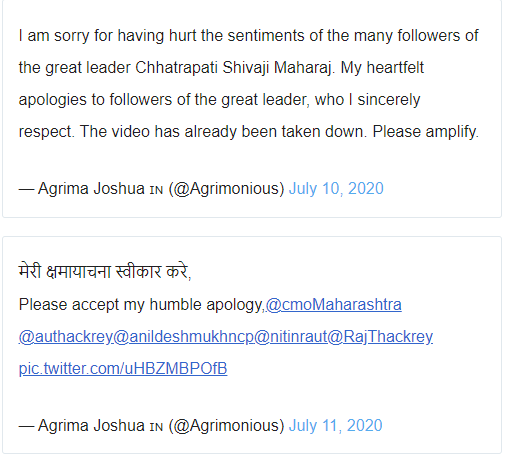Click the "I am sorry for having hurt" opening line
The image size is (507, 458).
click(x=108, y=36)
